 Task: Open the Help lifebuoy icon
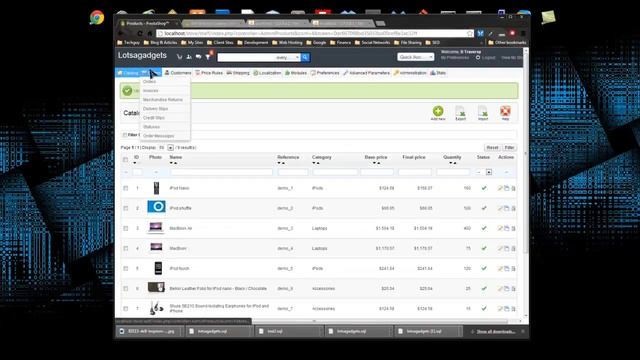505,111
